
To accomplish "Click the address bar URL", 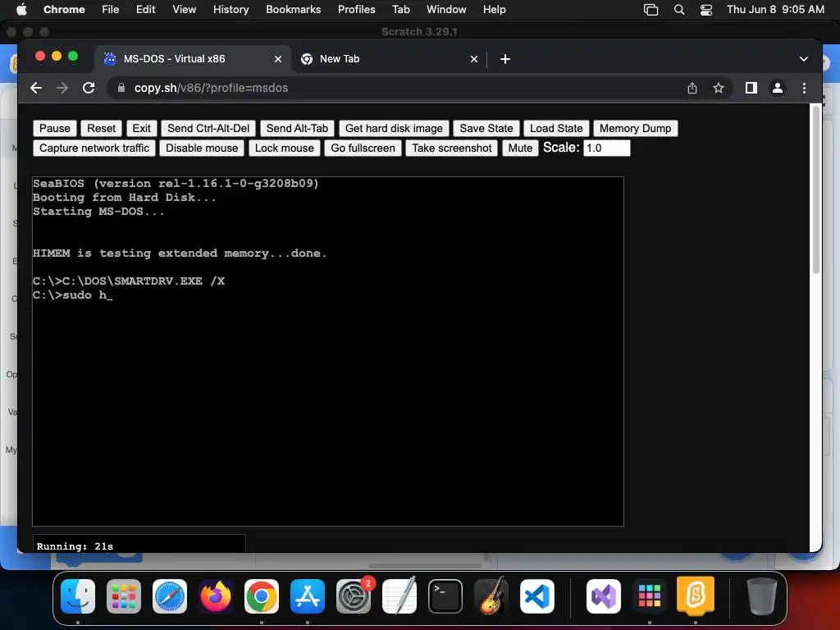I will tap(211, 88).
